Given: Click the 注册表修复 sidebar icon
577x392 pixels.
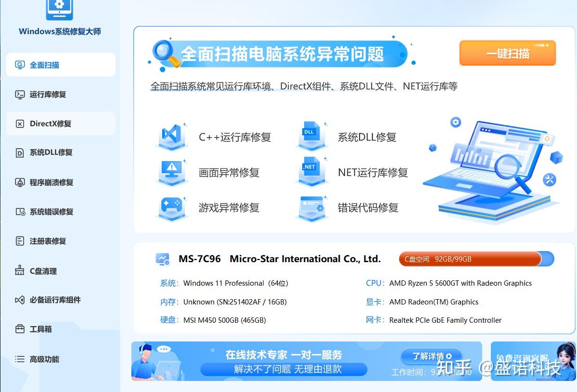Looking at the screenshot, I should tap(20, 241).
